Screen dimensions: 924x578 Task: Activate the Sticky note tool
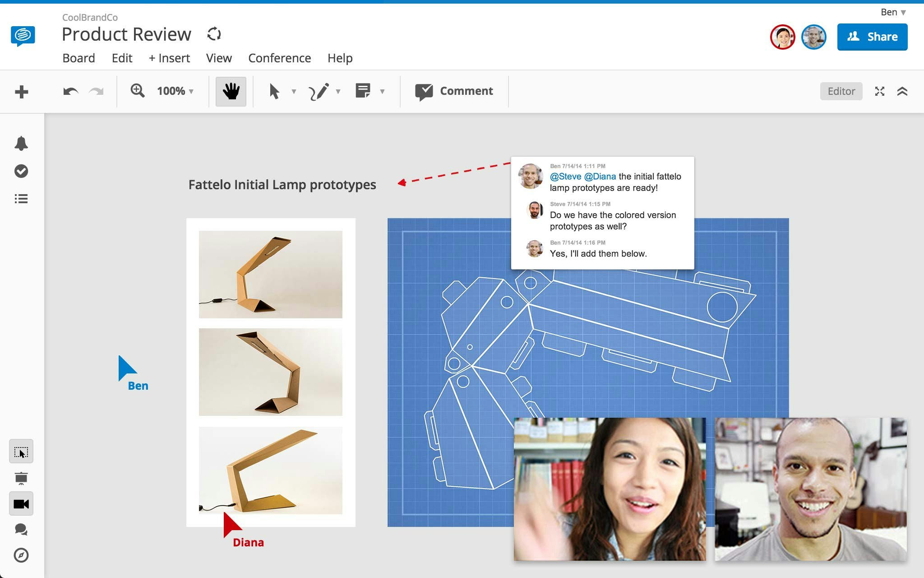(x=364, y=90)
